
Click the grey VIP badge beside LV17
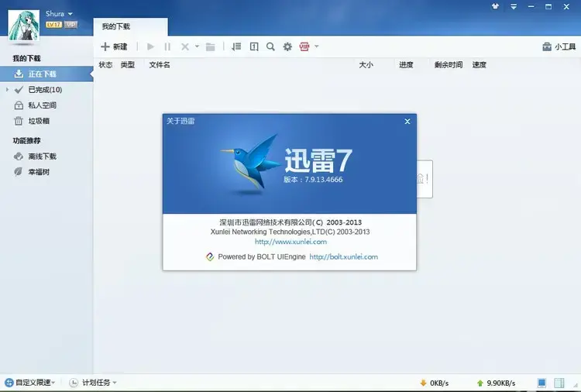point(70,25)
